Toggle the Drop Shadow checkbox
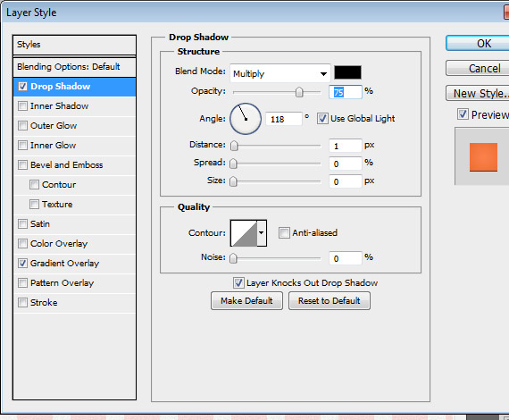The width and height of the screenshot is (509, 420). pyautogui.click(x=22, y=87)
